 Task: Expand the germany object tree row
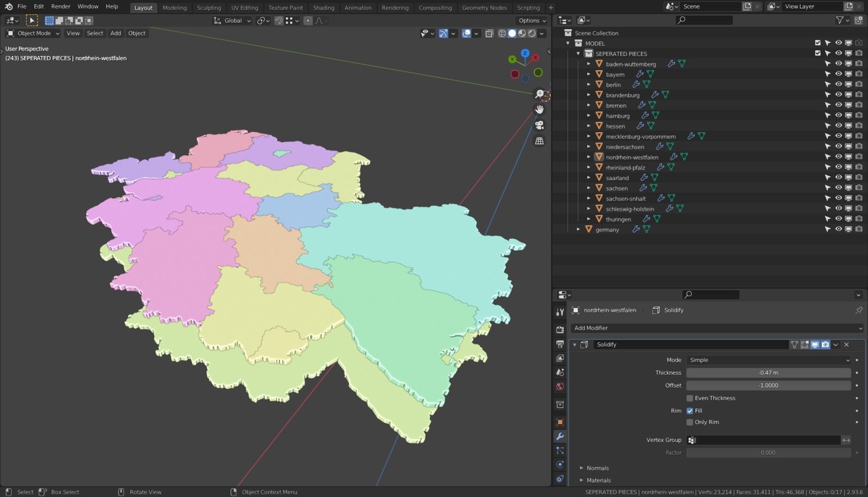coord(578,229)
